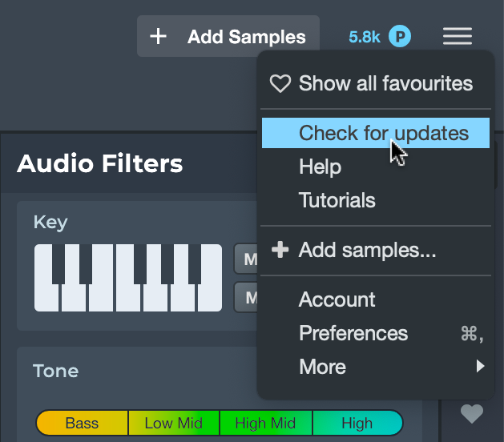Click the heart icon beside Show all favourites
This screenshot has width=504, height=442.
280,83
